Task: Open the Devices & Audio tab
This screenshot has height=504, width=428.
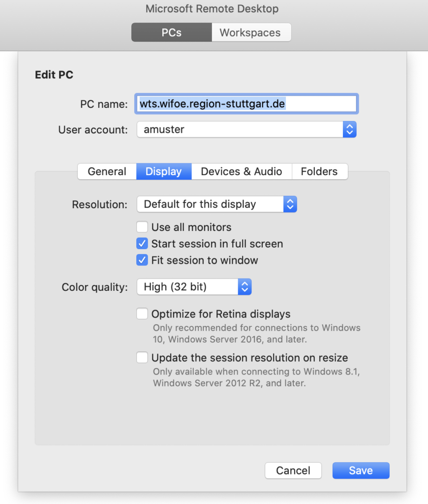Action: pyautogui.click(x=242, y=172)
